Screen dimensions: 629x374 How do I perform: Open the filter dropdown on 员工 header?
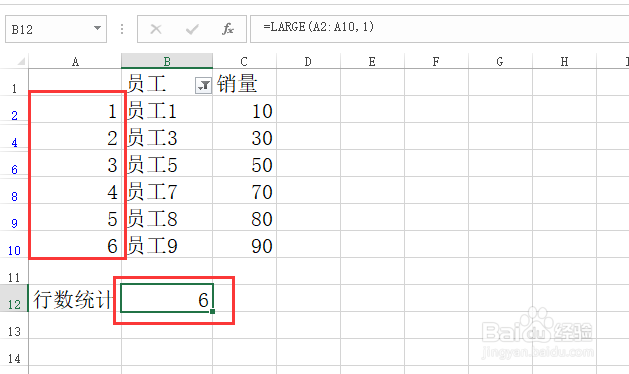[x=203, y=85]
